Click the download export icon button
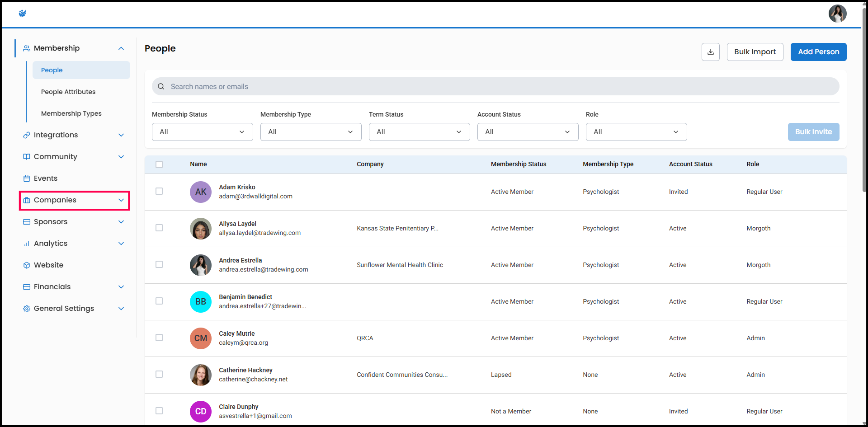Image resolution: width=868 pixels, height=427 pixels. [710, 52]
